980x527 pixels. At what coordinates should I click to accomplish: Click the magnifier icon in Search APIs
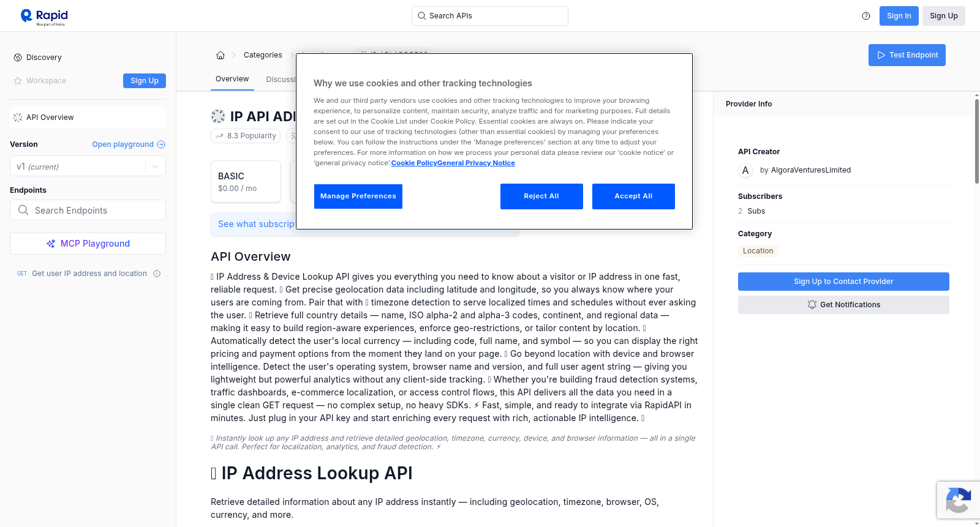click(421, 16)
